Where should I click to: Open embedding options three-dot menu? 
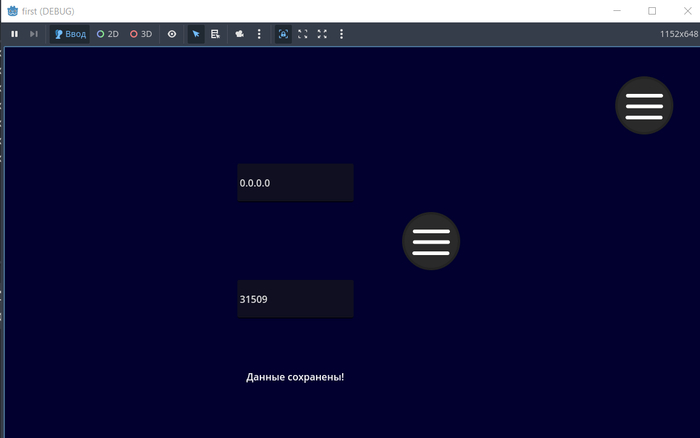[x=341, y=34]
